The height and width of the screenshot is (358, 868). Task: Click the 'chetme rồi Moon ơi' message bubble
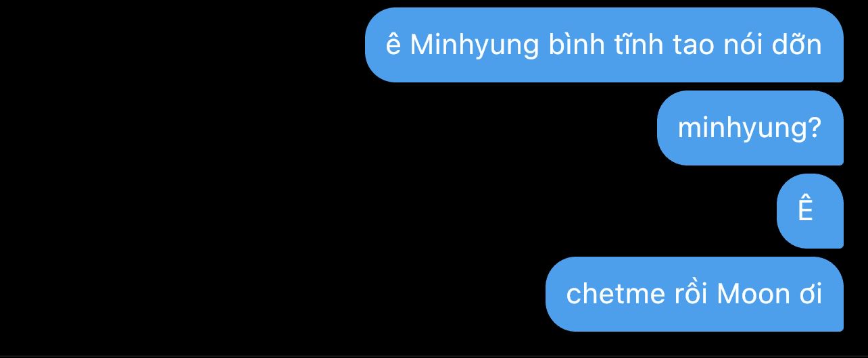[694, 294]
